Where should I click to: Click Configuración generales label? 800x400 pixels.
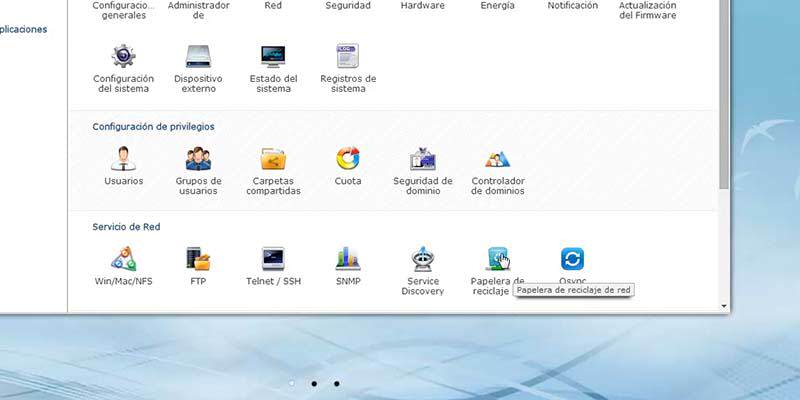[x=123, y=10]
